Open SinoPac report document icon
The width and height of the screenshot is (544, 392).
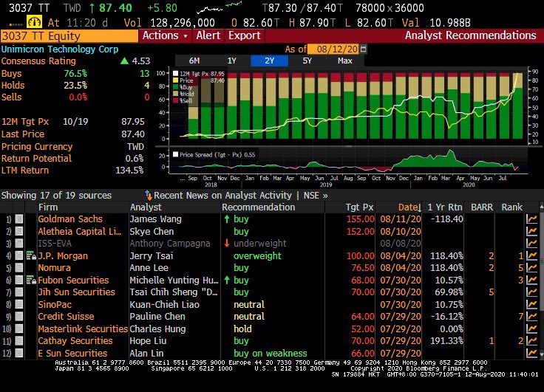(19, 304)
